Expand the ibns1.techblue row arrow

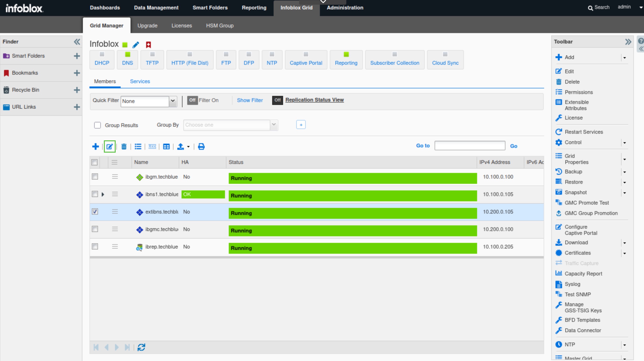tap(103, 194)
